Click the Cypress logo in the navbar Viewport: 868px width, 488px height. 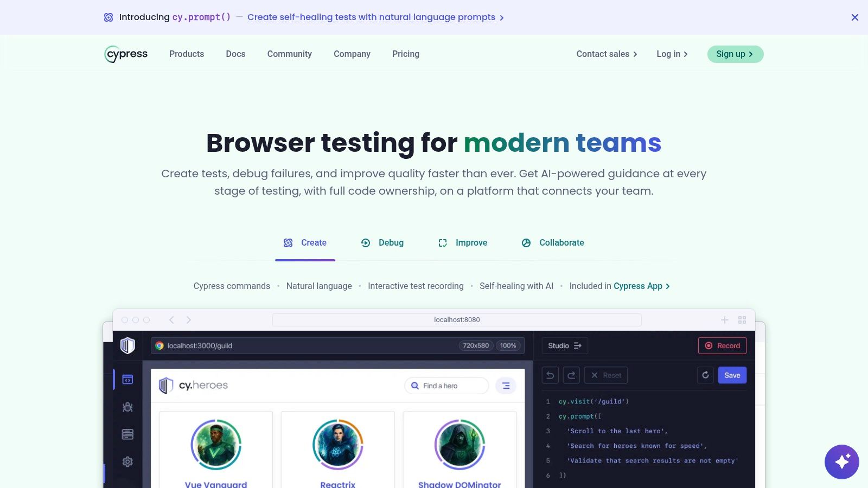pyautogui.click(x=126, y=54)
